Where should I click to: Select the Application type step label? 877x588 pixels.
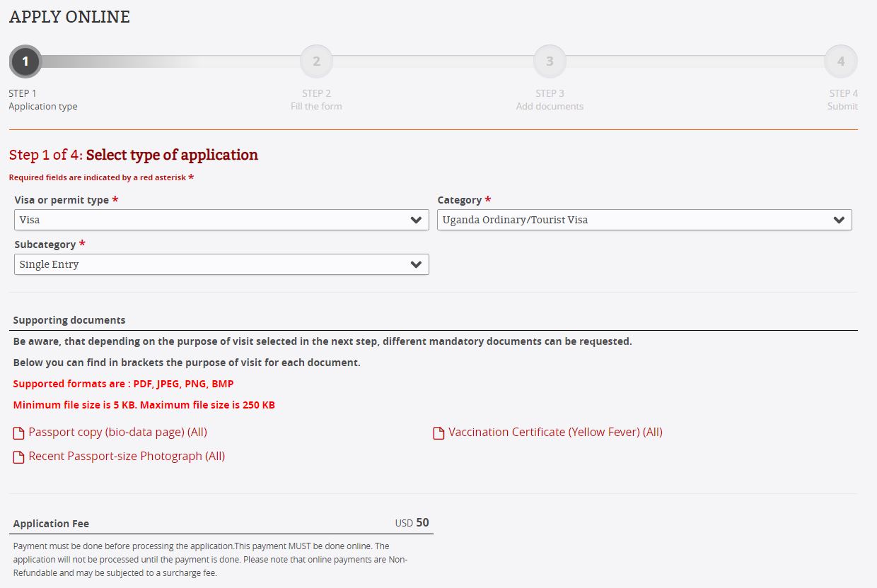coord(43,106)
